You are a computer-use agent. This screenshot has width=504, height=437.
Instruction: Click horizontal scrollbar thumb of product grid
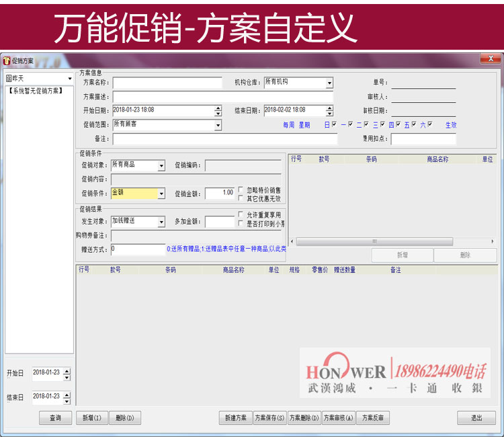374,241
